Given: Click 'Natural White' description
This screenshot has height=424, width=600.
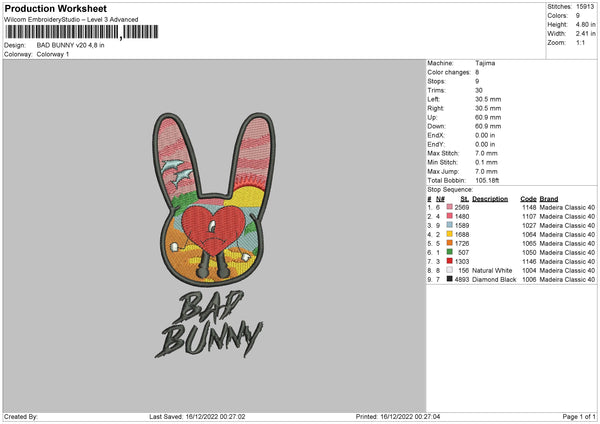Looking at the screenshot, I should coord(492,270).
